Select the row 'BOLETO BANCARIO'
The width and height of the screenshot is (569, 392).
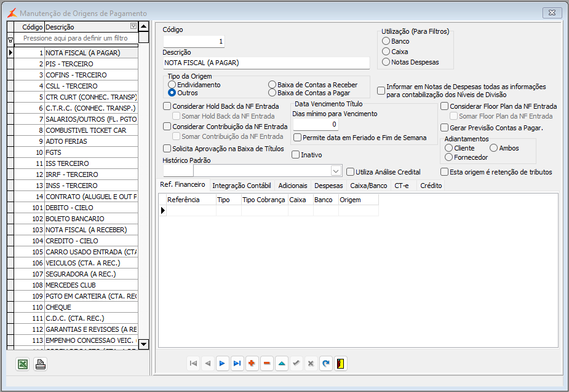point(76,219)
